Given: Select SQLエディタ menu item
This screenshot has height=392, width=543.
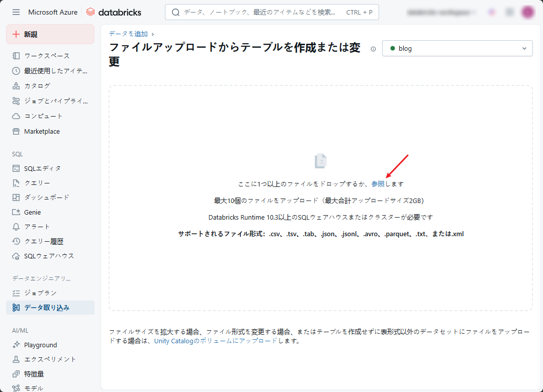Looking at the screenshot, I should coord(50,168).
